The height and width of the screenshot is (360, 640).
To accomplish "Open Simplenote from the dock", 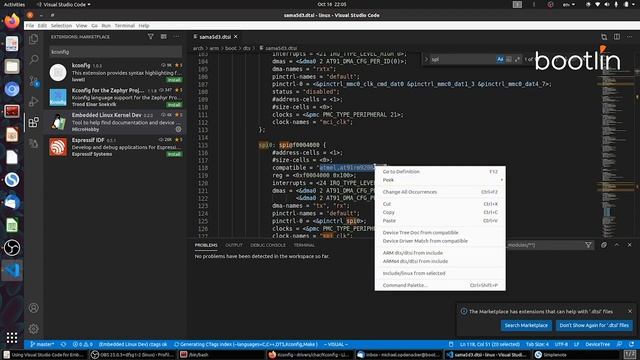I will click(12, 180).
